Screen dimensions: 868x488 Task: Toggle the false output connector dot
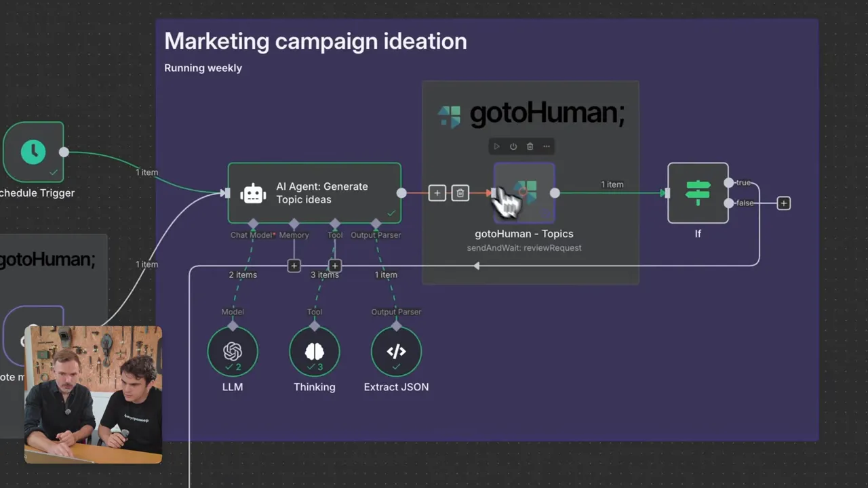pyautogui.click(x=729, y=203)
